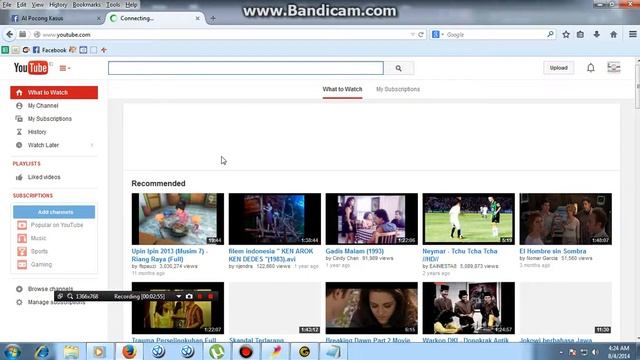Open Liked videos playlist

coord(44,177)
